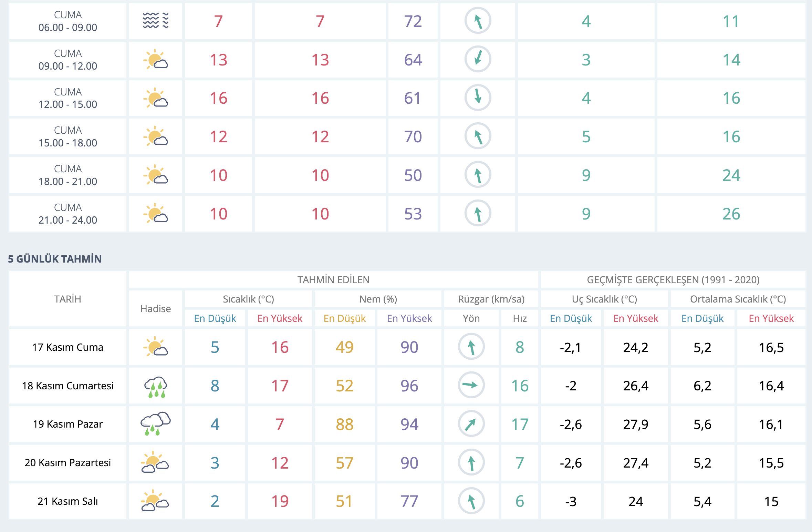Click wind direction arrow for Cuma 12.00 - 15.00
812x532 pixels.
click(x=478, y=98)
